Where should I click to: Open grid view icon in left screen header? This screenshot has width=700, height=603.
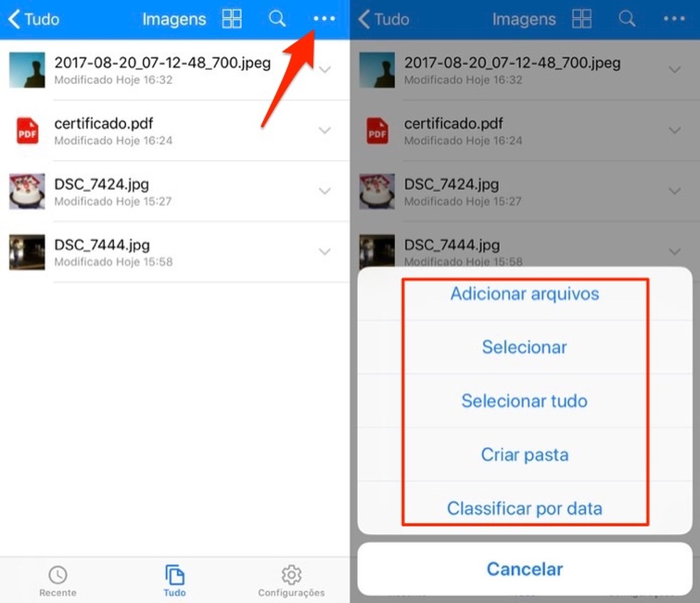(x=232, y=19)
